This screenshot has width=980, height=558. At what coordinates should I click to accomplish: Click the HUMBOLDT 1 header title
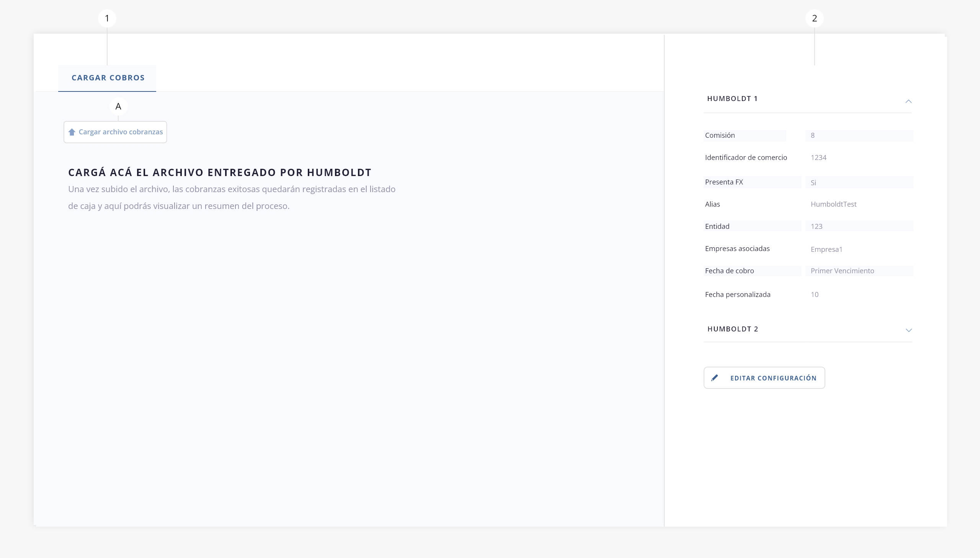pos(732,98)
